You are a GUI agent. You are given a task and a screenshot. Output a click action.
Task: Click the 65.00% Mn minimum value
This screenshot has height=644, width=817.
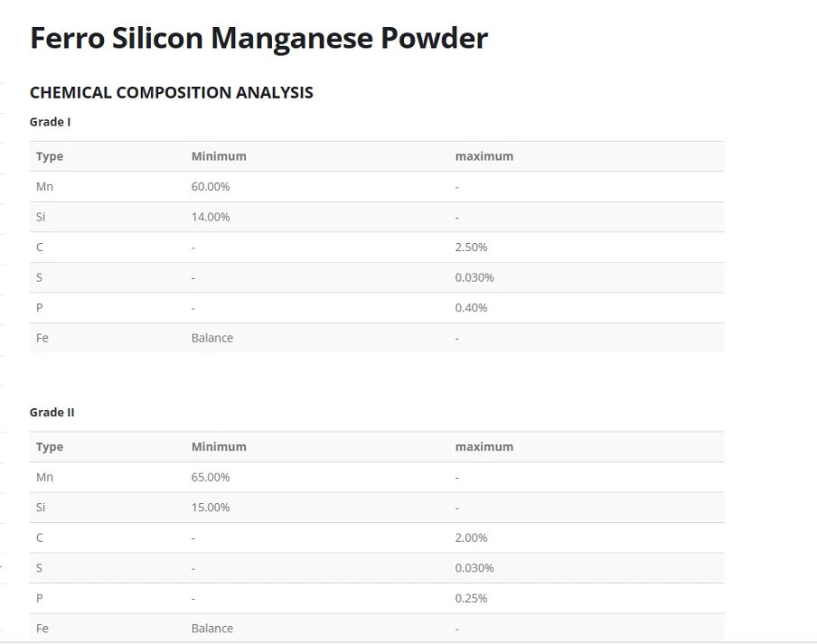(x=211, y=477)
